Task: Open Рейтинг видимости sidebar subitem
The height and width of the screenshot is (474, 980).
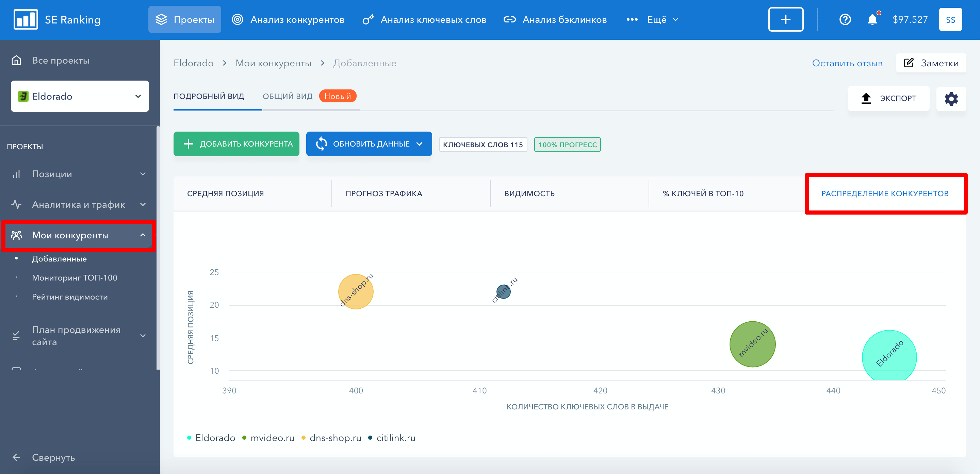Action: click(70, 297)
